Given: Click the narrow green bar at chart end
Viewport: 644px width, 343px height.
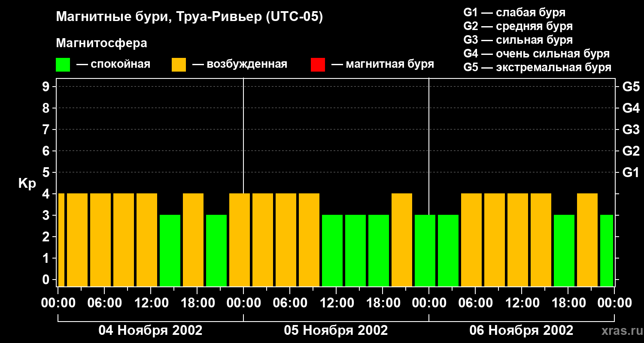Looking at the screenshot, I should [x=607, y=250].
